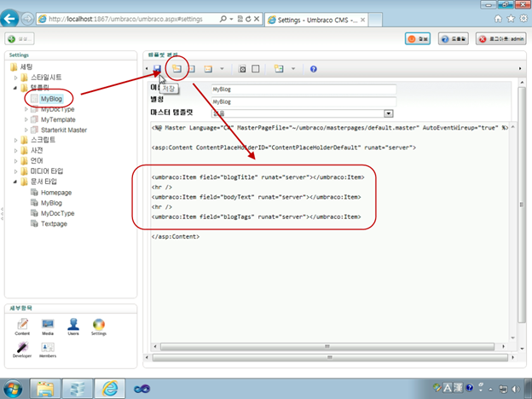Expand the 언어 folder node
This screenshot has width=532, height=399.
(15, 161)
